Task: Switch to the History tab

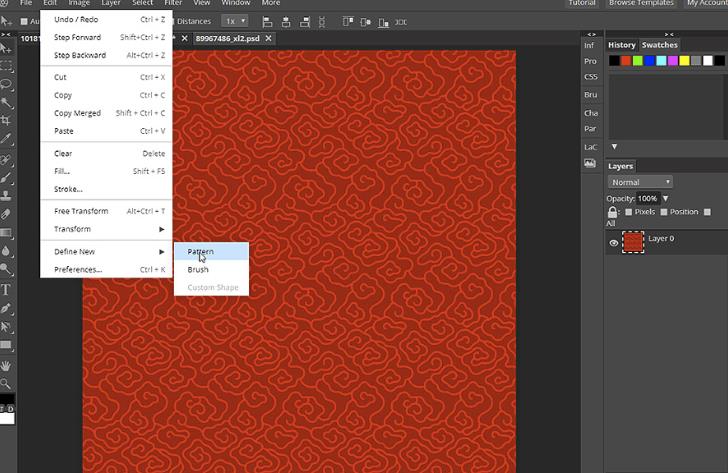Action: click(x=622, y=45)
